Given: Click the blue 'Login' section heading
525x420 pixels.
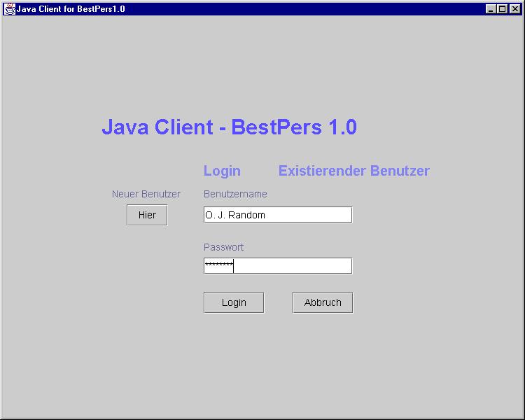Looking at the screenshot, I should point(222,171).
